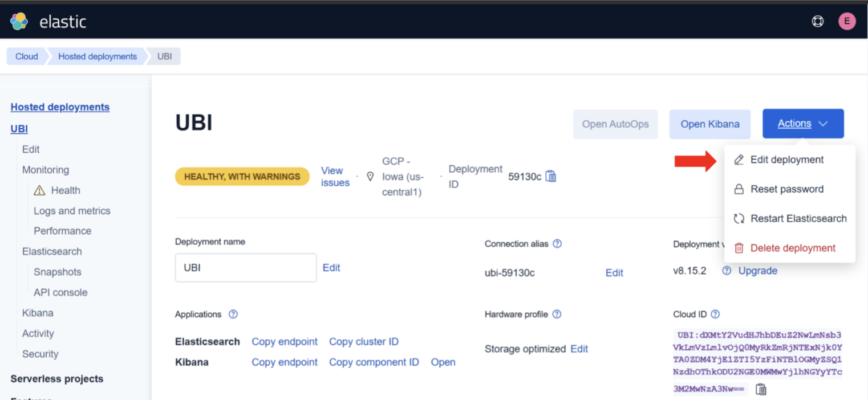
Task: Click the Open AutoOps button
Action: (615, 124)
